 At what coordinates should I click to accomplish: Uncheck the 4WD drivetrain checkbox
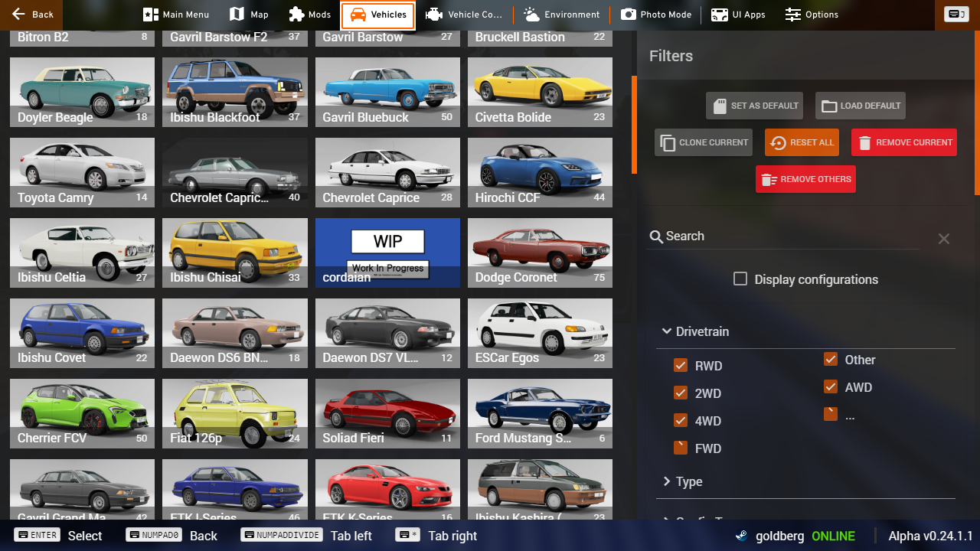681,421
